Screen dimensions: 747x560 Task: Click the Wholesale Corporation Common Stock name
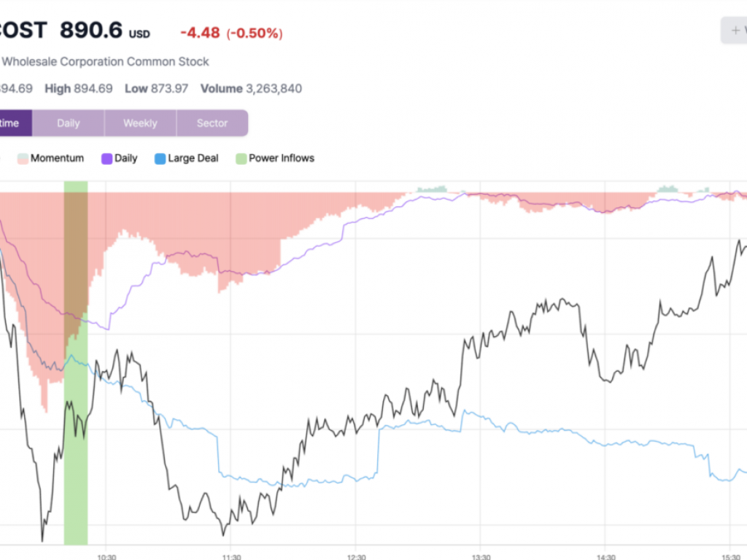[104, 62]
